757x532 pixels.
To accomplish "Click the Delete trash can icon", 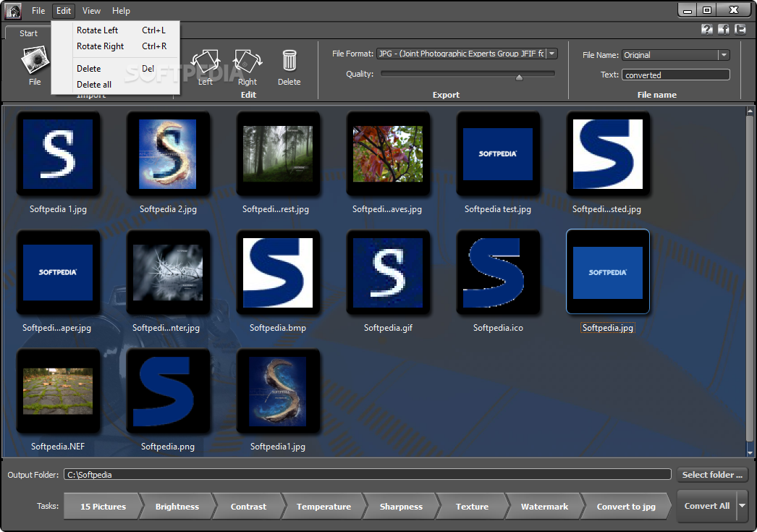I will (x=289, y=62).
